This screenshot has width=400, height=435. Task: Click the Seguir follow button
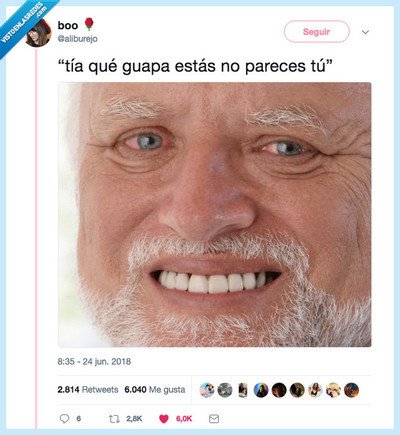tap(317, 32)
